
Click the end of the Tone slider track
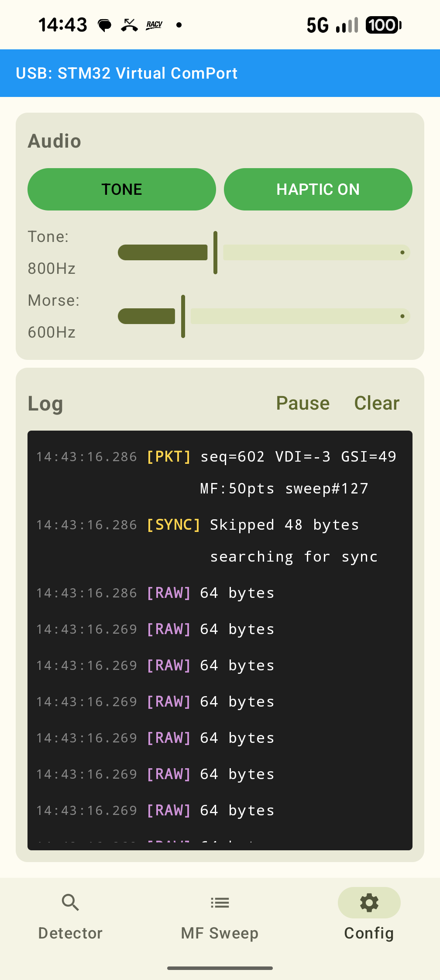coord(402,252)
